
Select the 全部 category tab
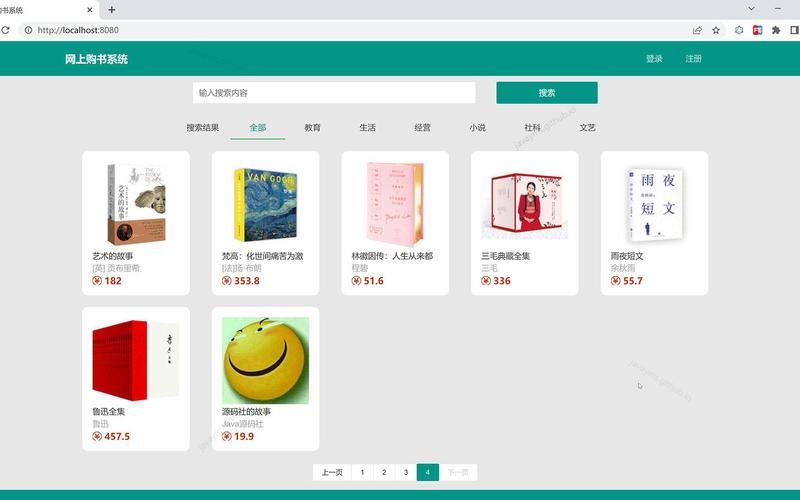[258, 128]
